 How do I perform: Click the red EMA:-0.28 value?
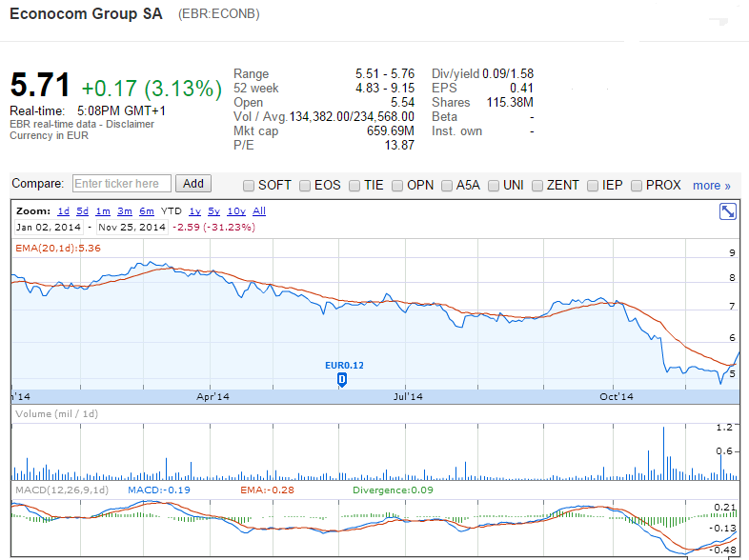point(267,490)
